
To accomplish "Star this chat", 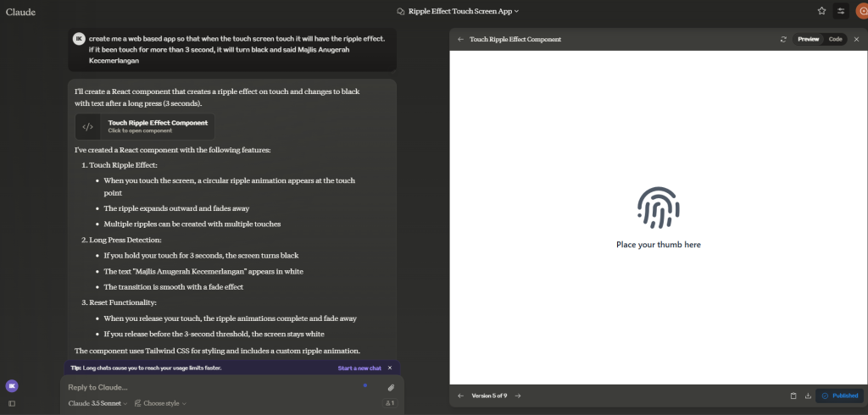I will (821, 10).
